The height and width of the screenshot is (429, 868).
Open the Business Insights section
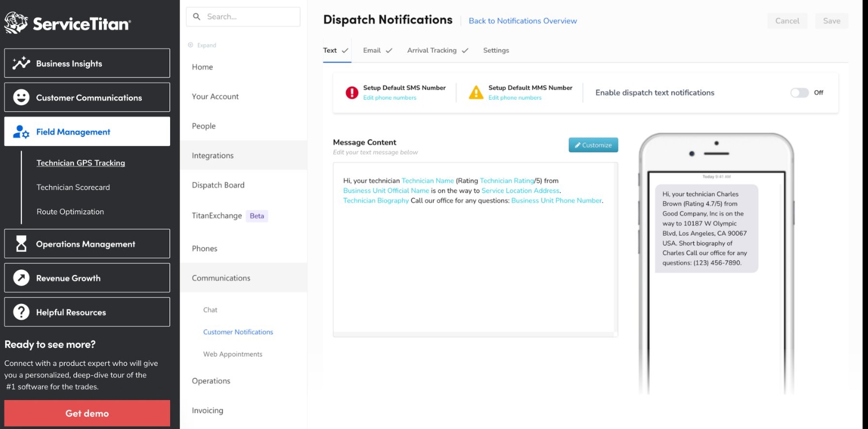(87, 63)
